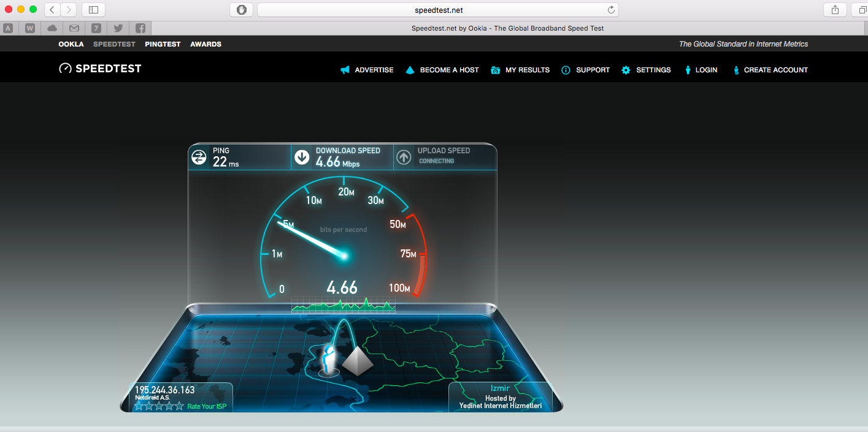Click the Netdirekt A.S. ISP name
The height and width of the screenshot is (432, 868).
click(153, 398)
